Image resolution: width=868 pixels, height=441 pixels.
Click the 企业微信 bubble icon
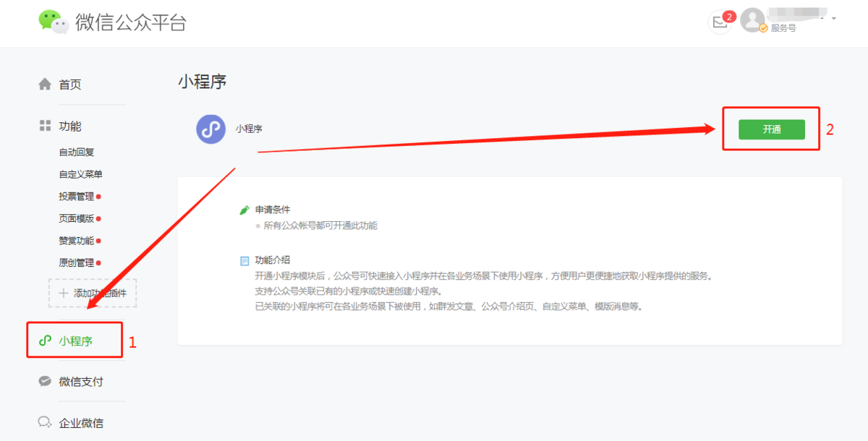pyautogui.click(x=45, y=422)
